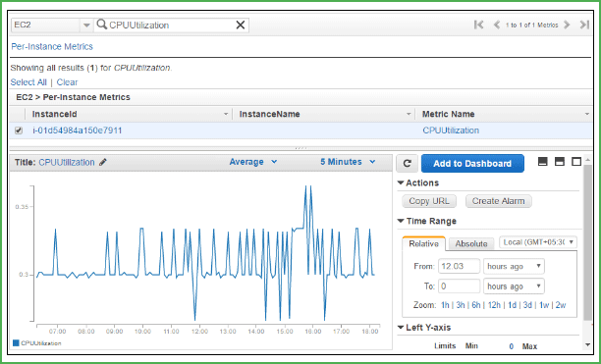Open the EC2 namespace dropdown
This screenshot has height=364, width=601.
51,26
